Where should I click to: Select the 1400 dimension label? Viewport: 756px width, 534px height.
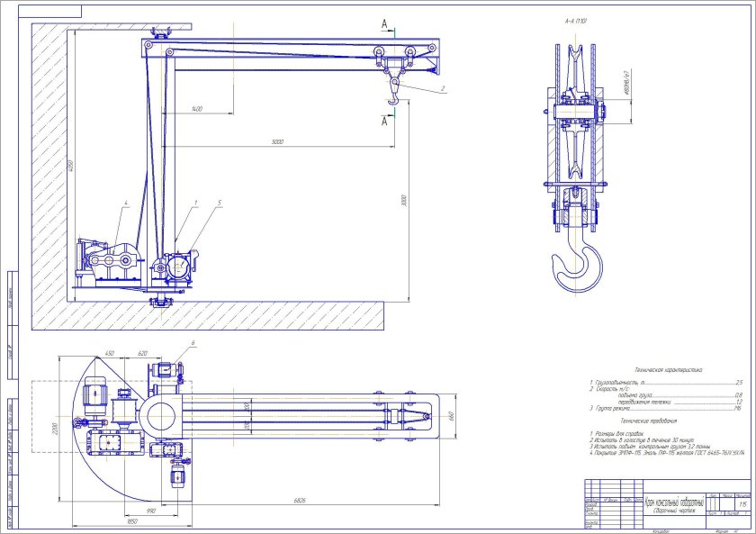tap(196, 109)
